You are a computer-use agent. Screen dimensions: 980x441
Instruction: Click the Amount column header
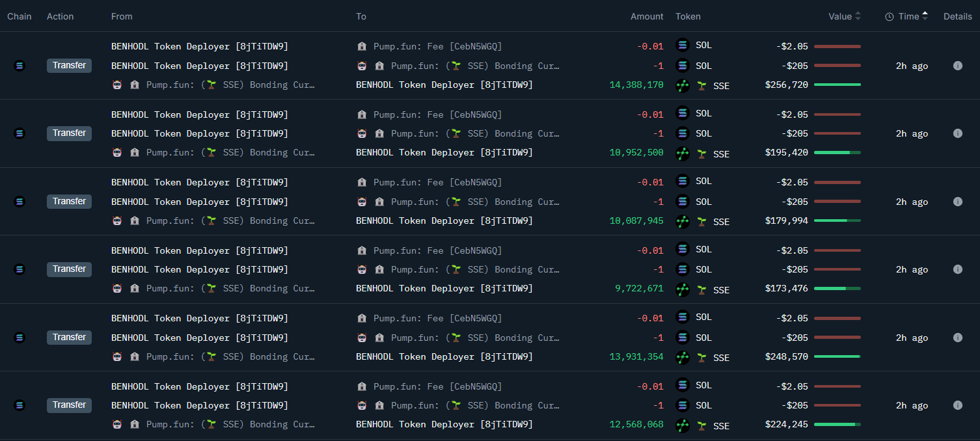pyautogui.click(x=646, y=16)
